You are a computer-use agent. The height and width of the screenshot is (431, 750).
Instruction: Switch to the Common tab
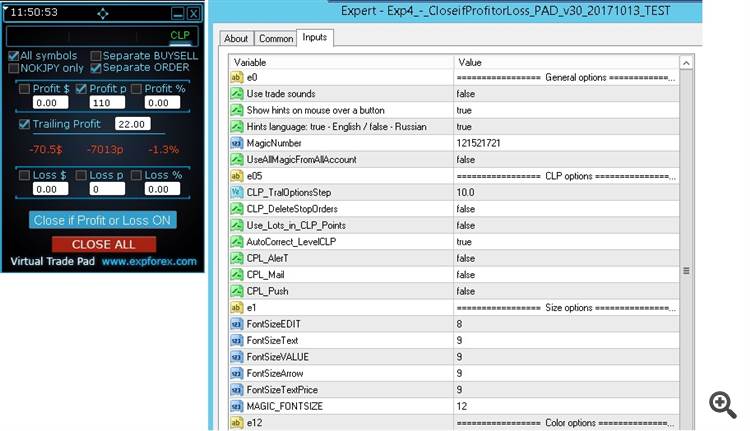(x=276, y=39)
